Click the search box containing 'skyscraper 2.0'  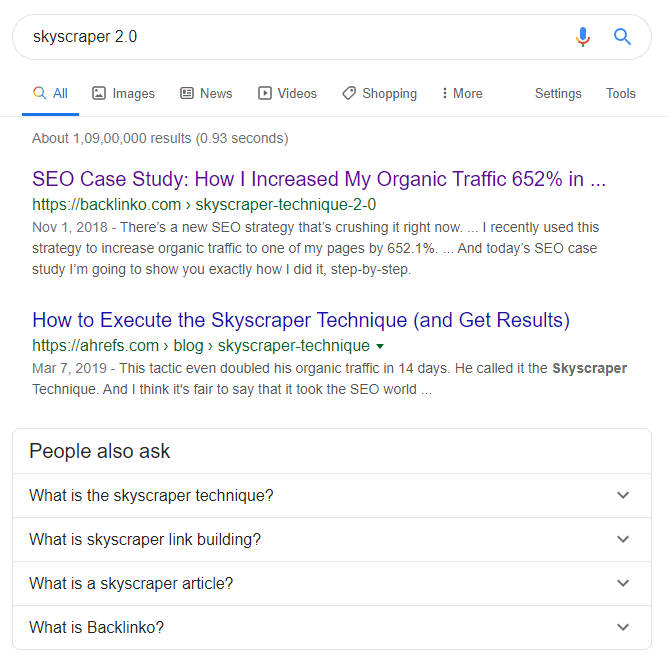pos(290,37)
